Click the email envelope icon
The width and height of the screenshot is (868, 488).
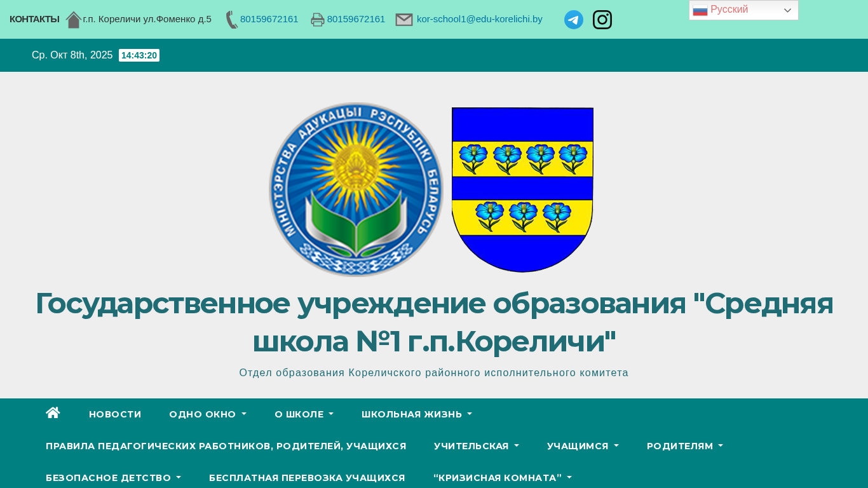point(404,20)
